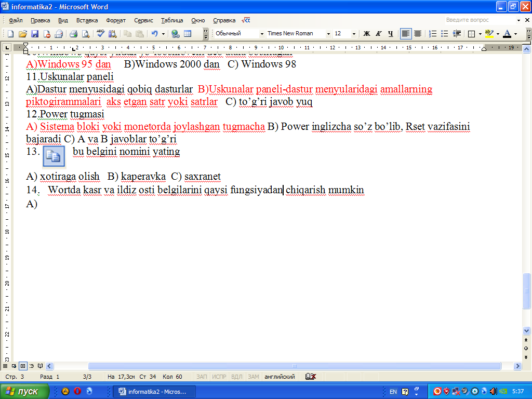Switch to Web Layout view
This screenshot has height=399, width=532.
click(x=14, y=366)
